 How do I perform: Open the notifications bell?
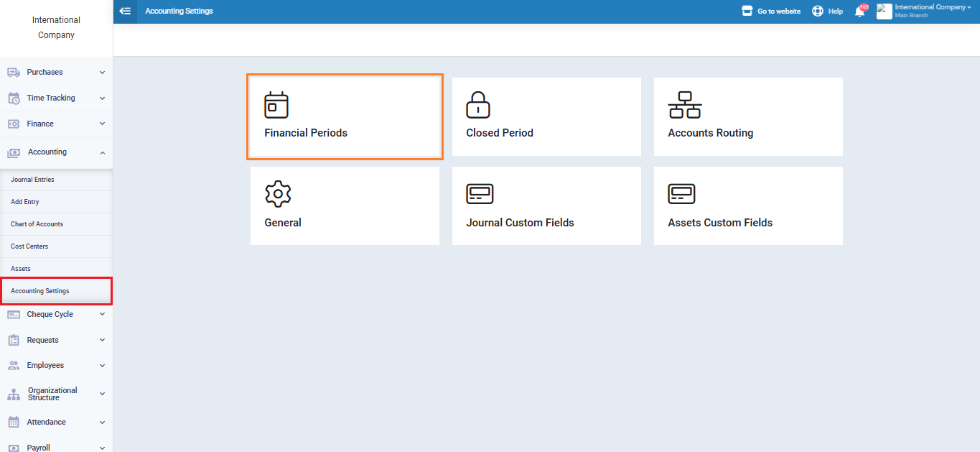859,11
